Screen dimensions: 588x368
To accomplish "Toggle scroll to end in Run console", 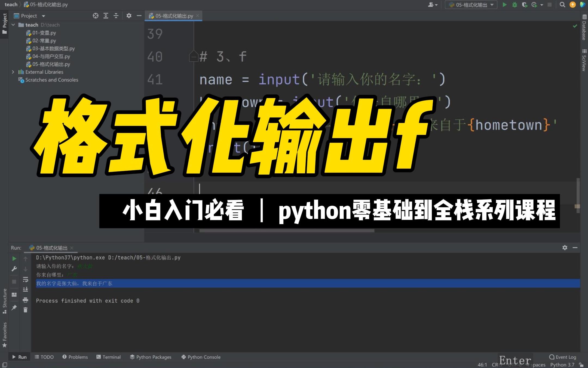I will click(25, 289).
